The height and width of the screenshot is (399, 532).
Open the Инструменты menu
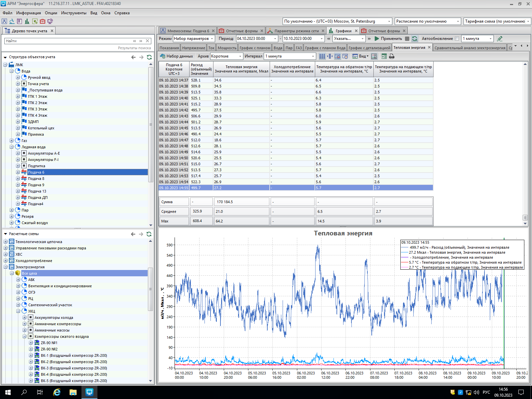pyautogui.click(x=73, y=13)
